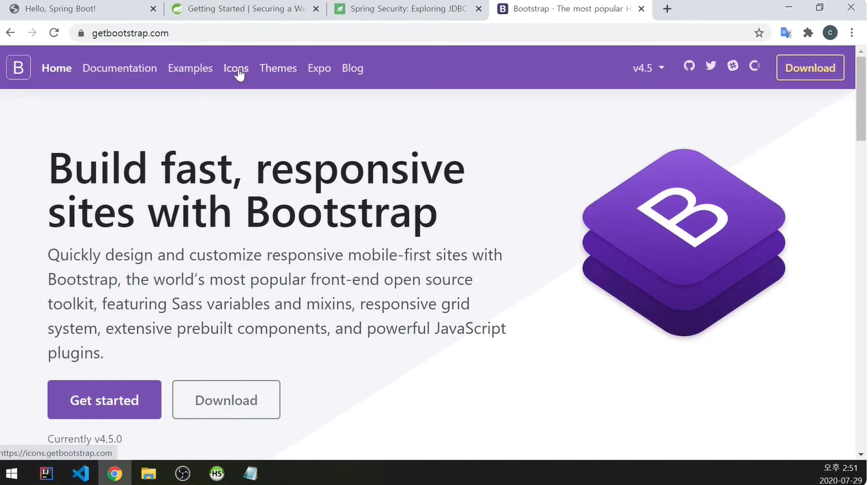
Task: Open Themes in the navbar
Action: tap(278, 68)
